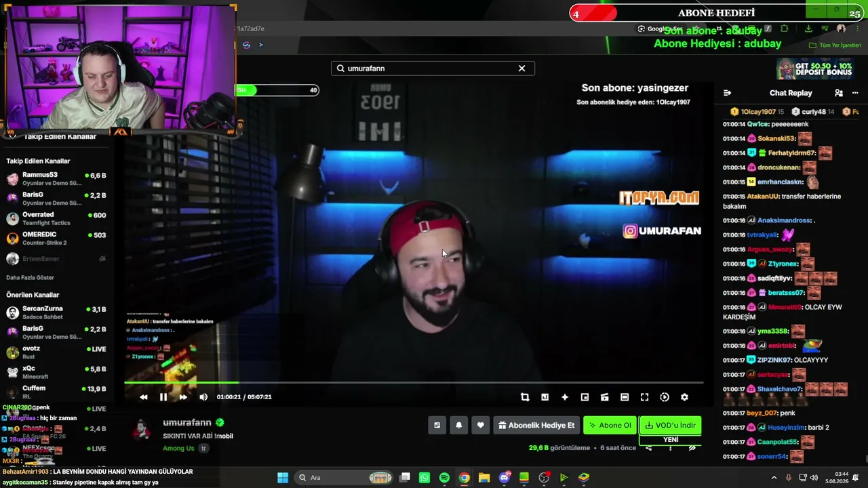
Task: Click the VOD'u İndir download button
Action: click(670, 426)
